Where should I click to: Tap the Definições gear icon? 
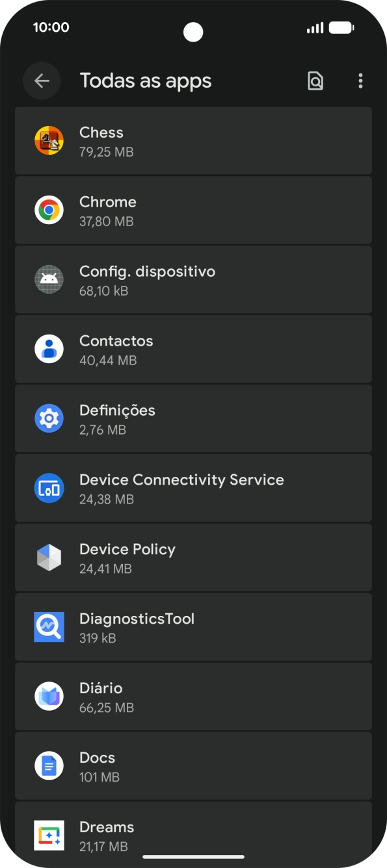[x=49, y=419]
